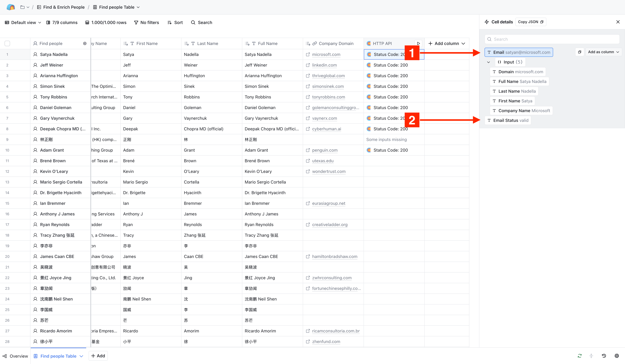Screen dimensions: 625x364
Task: Open the tonyrobbins.com domain link
Action: tap(328, 97)
